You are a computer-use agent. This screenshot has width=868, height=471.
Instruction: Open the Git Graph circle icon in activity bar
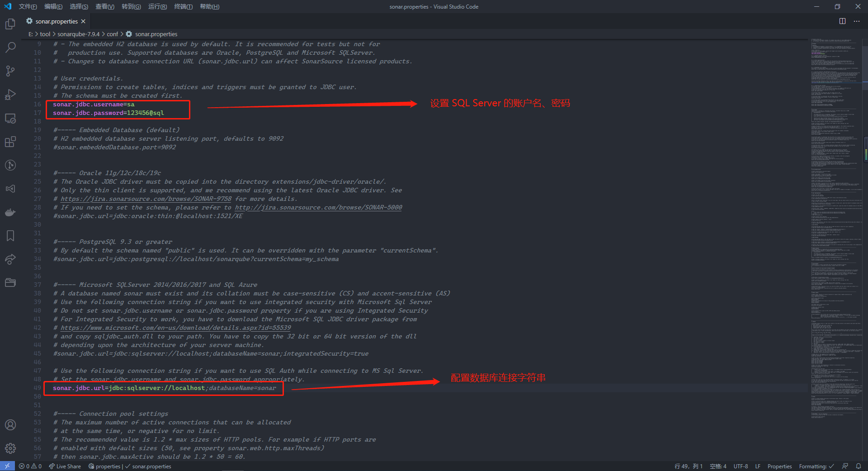tap(10, 165)
